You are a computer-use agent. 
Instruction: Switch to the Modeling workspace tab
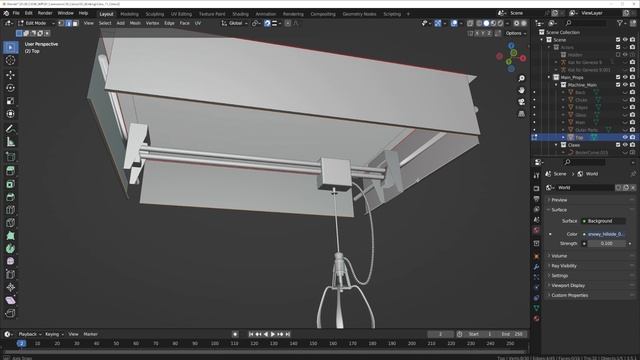[x=129, y=14]
